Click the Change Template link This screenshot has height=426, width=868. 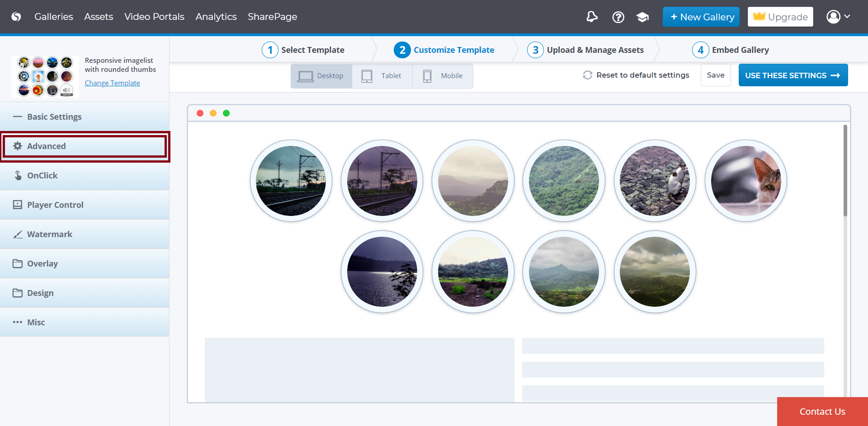coord(112,83)
